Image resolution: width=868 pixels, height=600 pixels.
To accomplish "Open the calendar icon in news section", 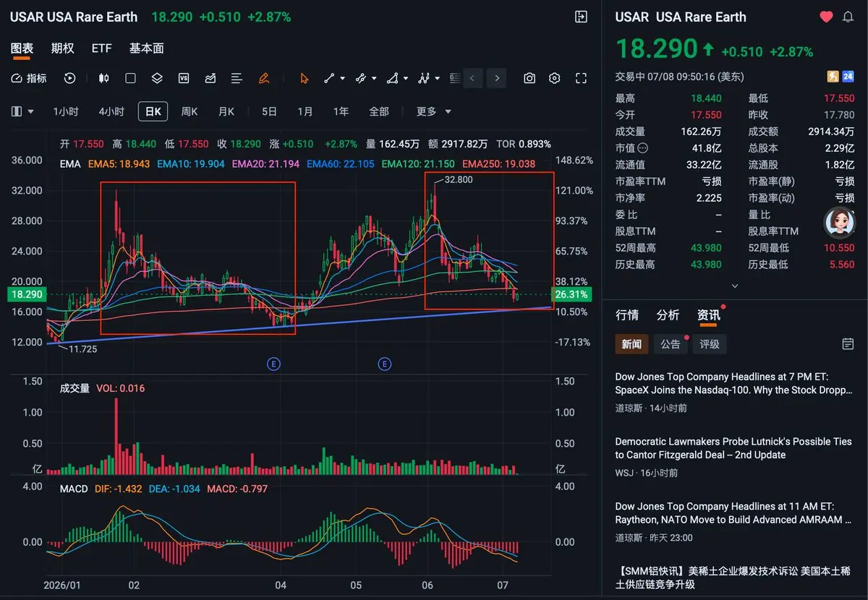I will 848,343.
